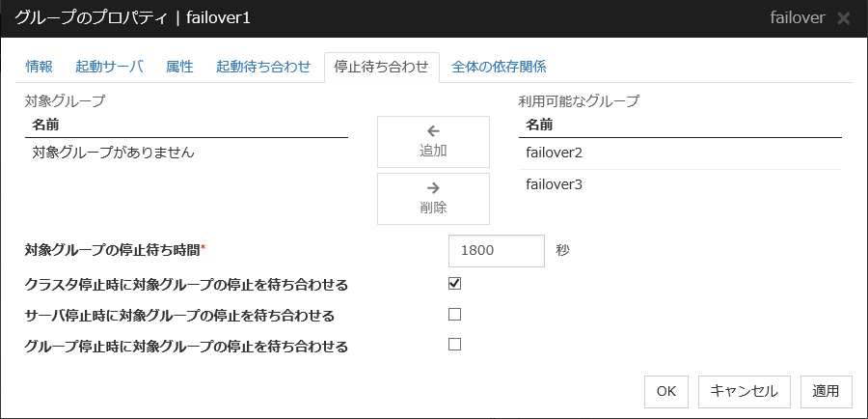Enable サーバ停止時 wait checkbox
Screen dimensions: 868x419
point(455,314)
